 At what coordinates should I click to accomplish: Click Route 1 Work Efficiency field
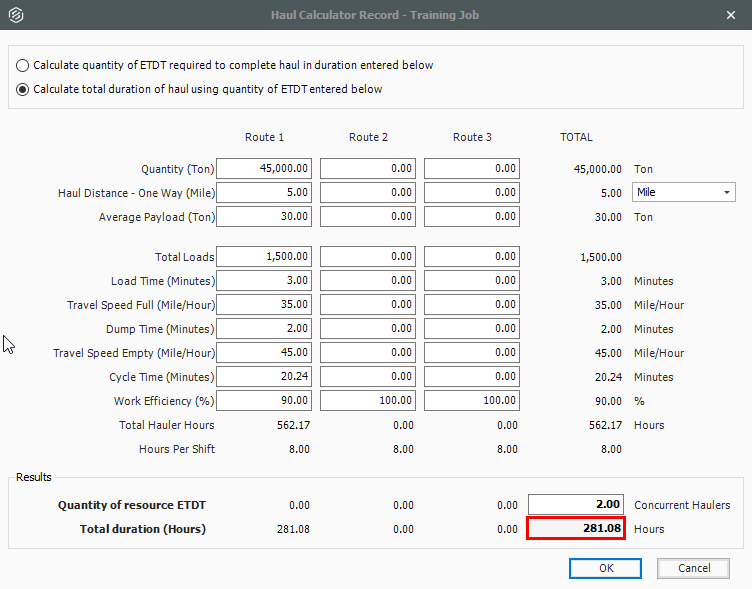265,401
